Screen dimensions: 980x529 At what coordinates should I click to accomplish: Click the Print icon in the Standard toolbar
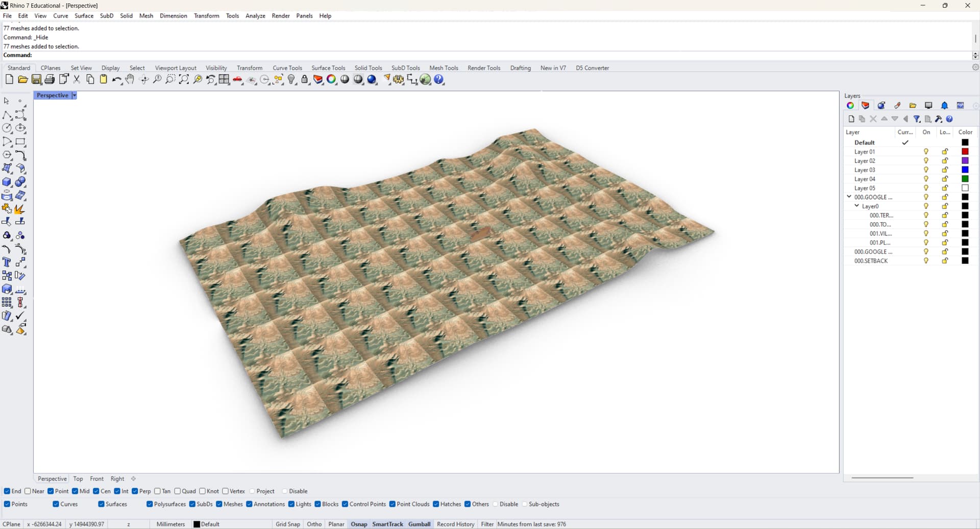pos(50,79)
